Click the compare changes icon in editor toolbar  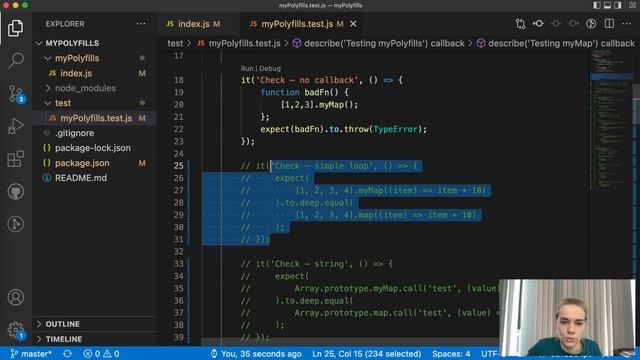click(520, 24)
